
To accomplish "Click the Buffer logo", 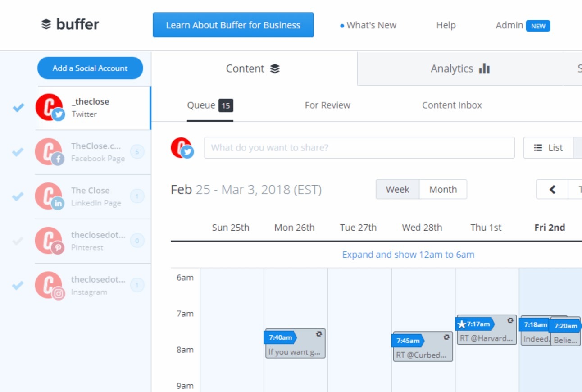I will [70, 24].
